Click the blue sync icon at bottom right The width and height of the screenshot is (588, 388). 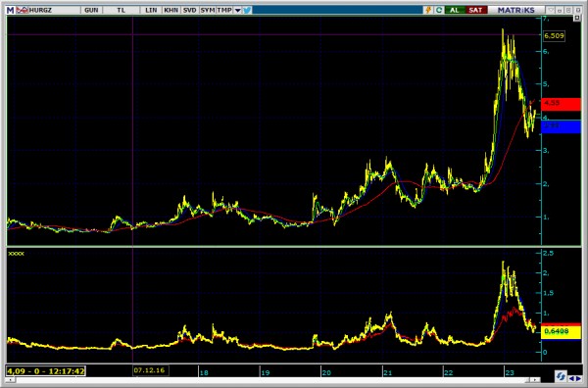click(561, 375)
